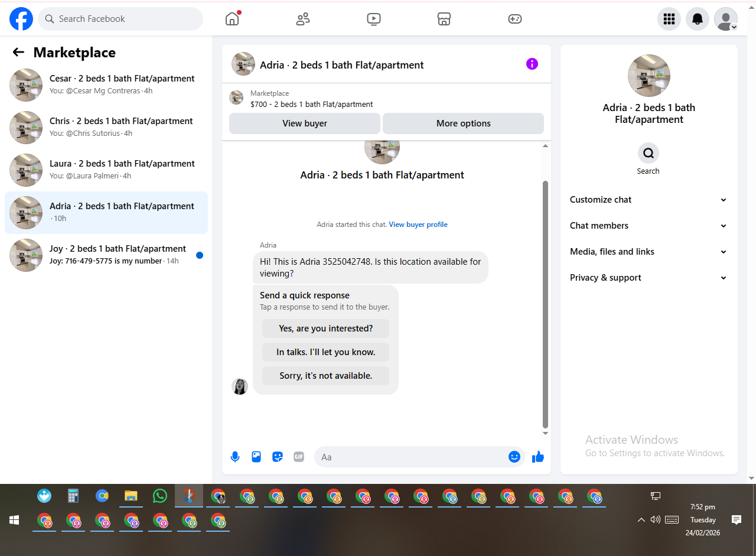Click the '$700 - 2 beds 1 bath Flat/apartment' text
The width and height of the screenshot is (756, 556).
(312, 105)
